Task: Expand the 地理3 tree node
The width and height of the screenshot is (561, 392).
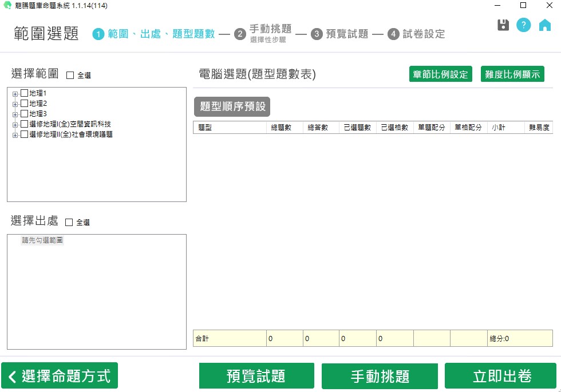Action: (15, 114)
